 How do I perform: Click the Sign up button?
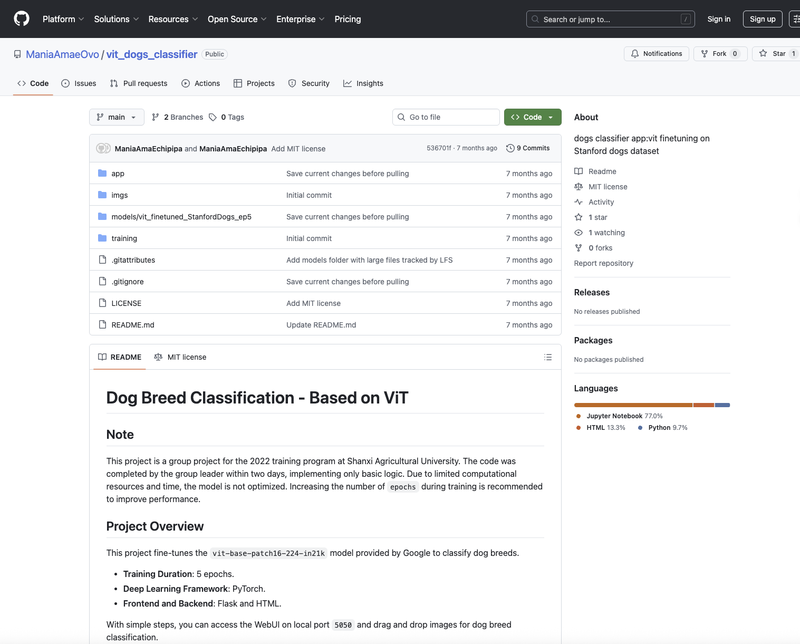tap(763, 19)
